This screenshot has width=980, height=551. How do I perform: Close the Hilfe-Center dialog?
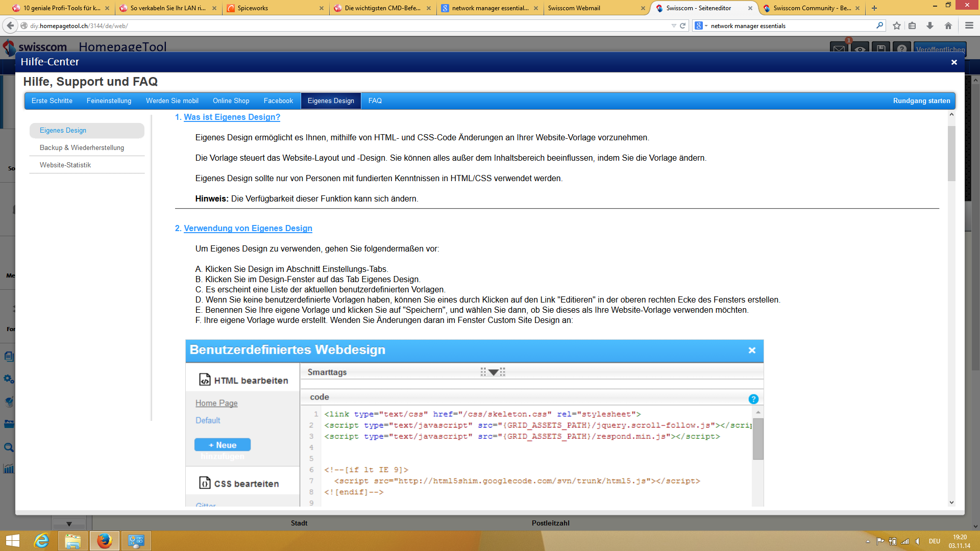point(953,62)
